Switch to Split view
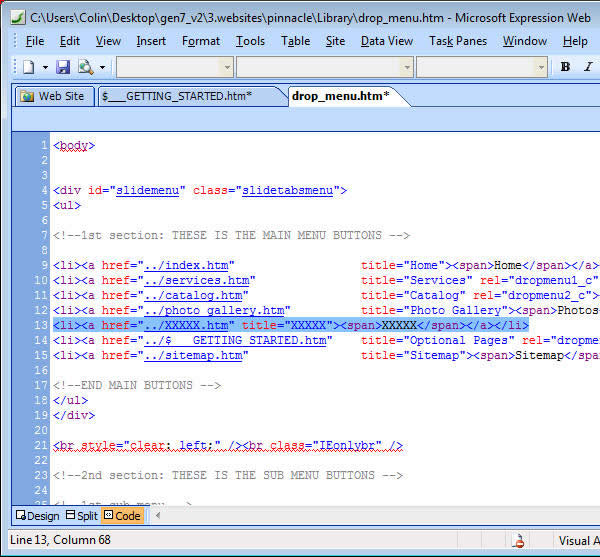This screenshot has height=557, width=600. click(x=82, y=516)
